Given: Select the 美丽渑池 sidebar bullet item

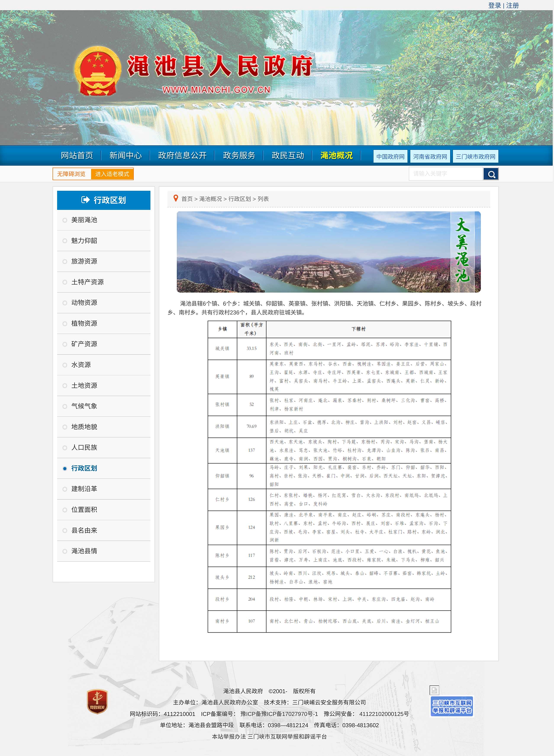Looking at the screenshot, I should [84, 220].
